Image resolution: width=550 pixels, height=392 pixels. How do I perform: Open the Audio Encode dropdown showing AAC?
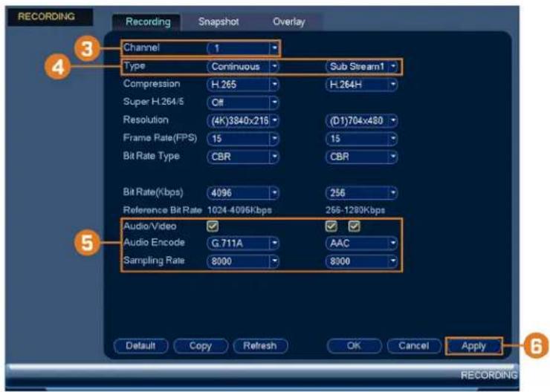click(x=361, y=243)
